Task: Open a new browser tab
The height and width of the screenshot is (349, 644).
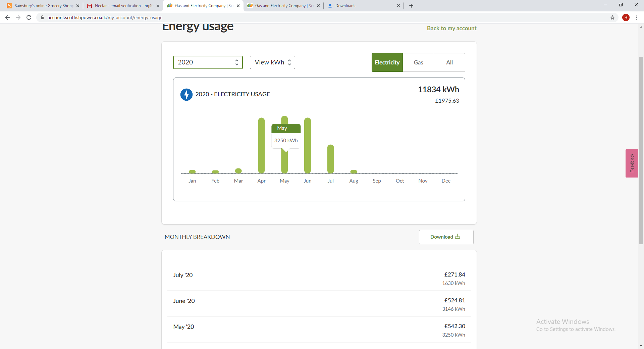Action: (x=411, y=6)
